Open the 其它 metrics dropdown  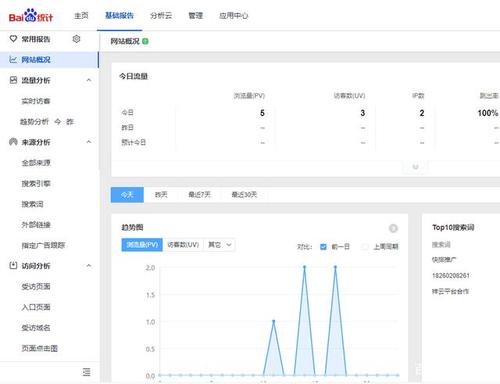[x=220, y=245]
